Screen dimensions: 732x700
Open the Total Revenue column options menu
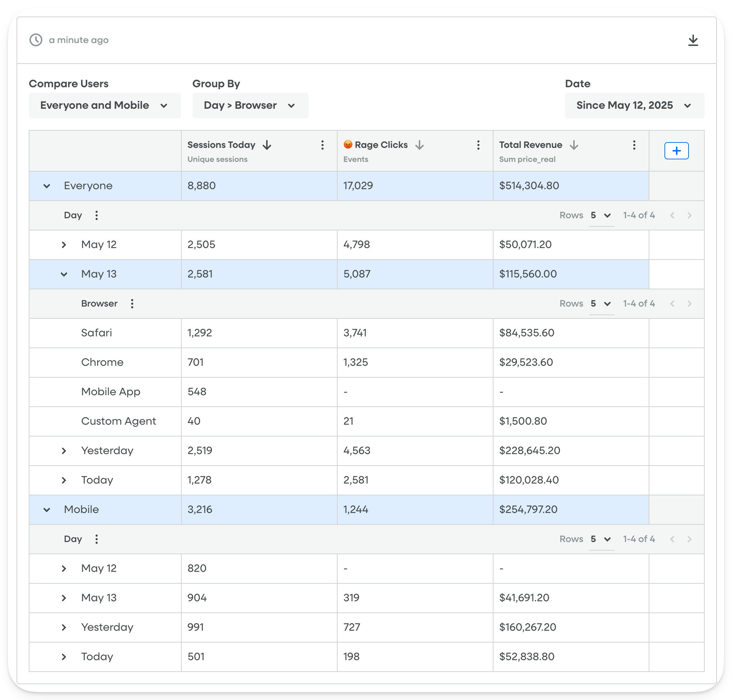(x=634, y=145)
